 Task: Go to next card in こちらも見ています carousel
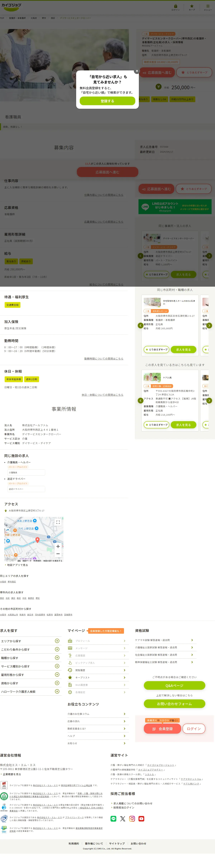[x=209, y=401]
